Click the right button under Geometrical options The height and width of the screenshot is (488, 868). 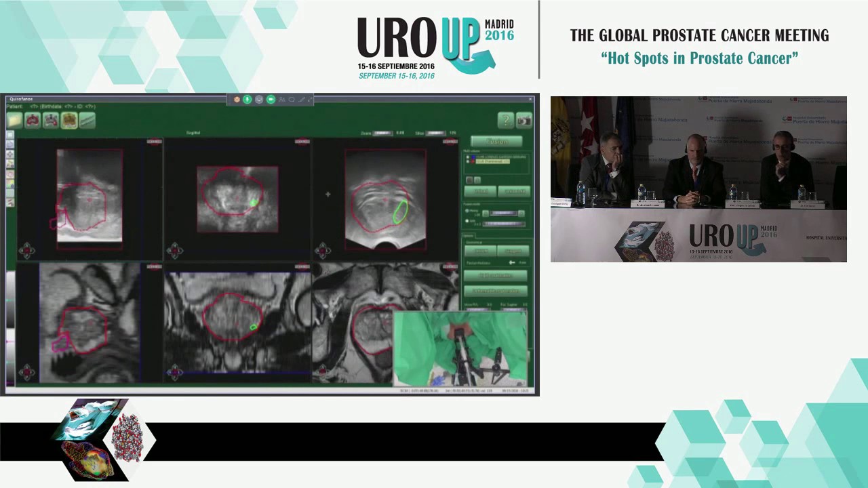(x=513, y=251)
